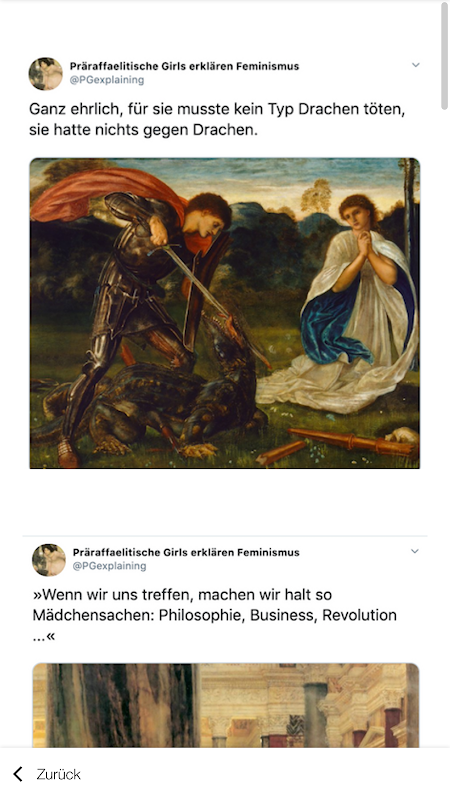Open the classical columns painting thumbnail
Screen dimensions: 450x800
[x=226, y=706]
